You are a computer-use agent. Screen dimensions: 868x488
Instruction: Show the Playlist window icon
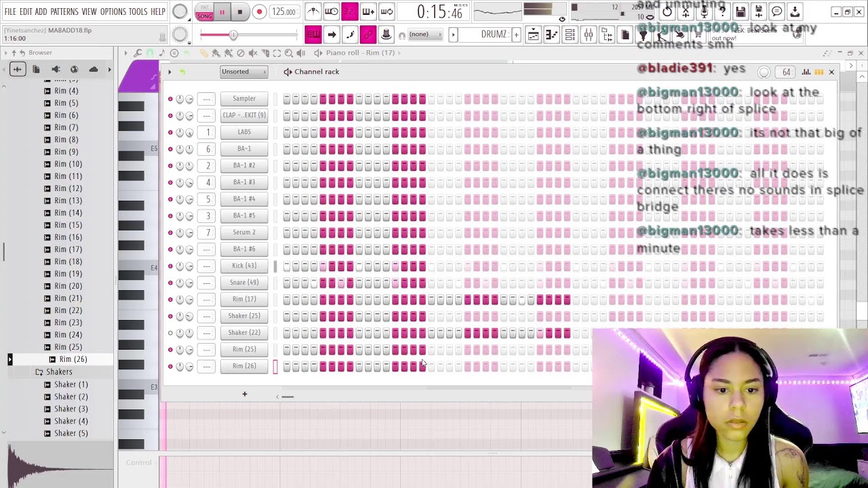tap(534, 35)
